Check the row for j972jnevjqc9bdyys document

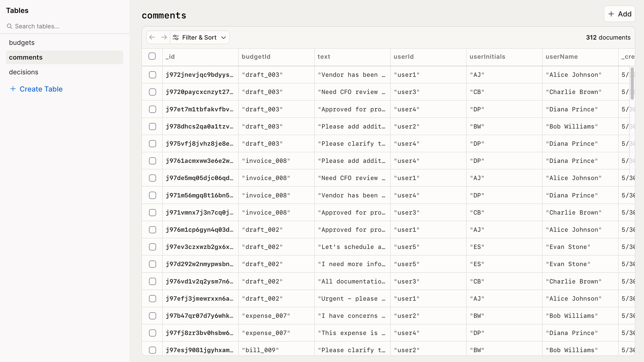(153, 75)
